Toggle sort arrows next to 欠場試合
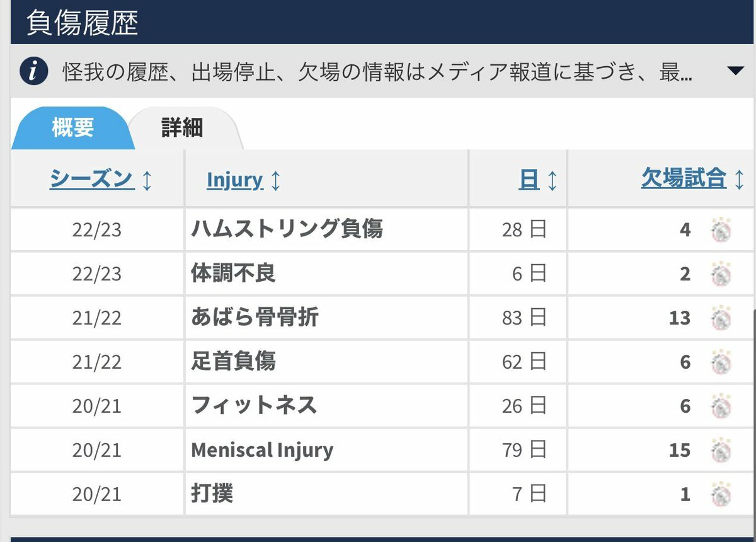Image resolution: width=756 pixels, height=542 pixels. (x=739, y=180)
